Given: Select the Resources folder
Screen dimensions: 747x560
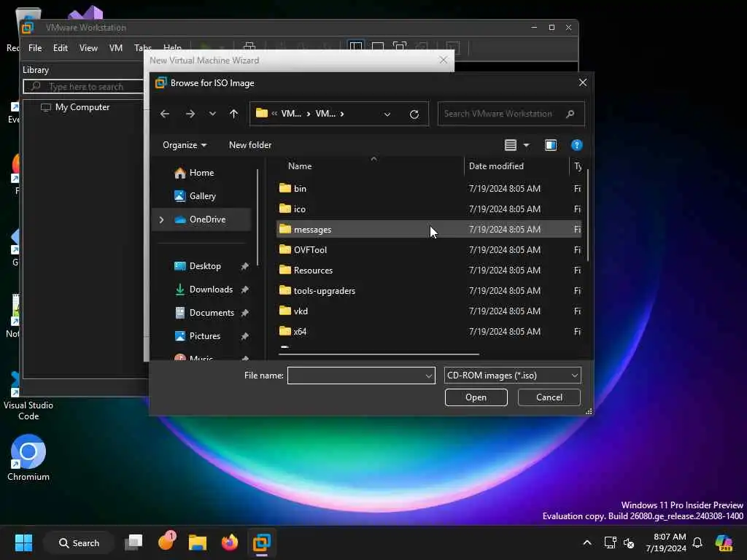Looking at the screenshot, I should (429, 271).
